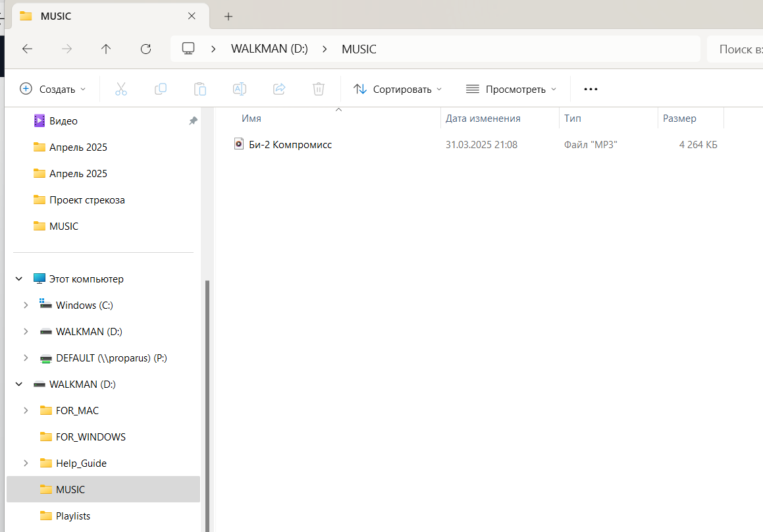Close the MUSIC tab
The image size is (763, 532).
click(192, 16)
